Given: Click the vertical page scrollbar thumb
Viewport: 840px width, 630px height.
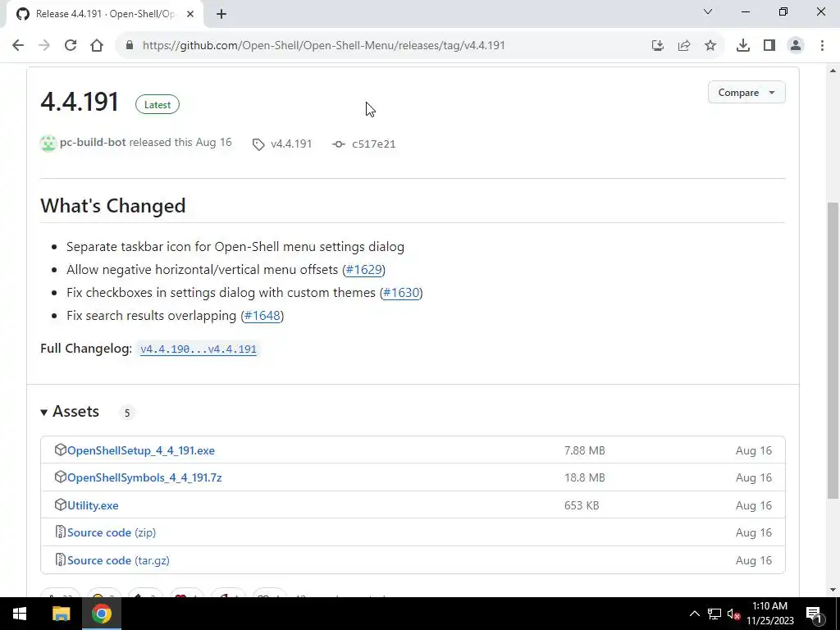Looking at the screenshot, I should [x=833, y=350].
